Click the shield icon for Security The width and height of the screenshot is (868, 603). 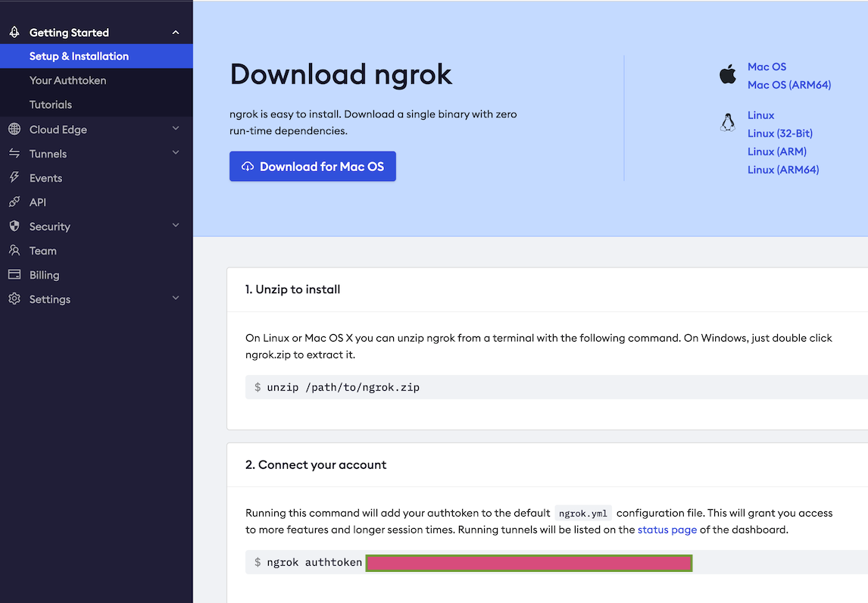click(14, 226)
